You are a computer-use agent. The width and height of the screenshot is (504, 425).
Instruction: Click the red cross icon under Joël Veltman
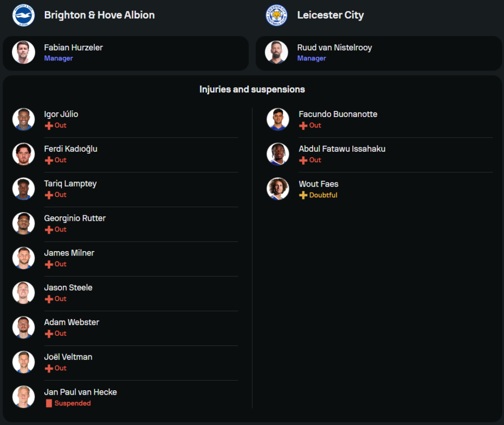click(x=49, y=369)
